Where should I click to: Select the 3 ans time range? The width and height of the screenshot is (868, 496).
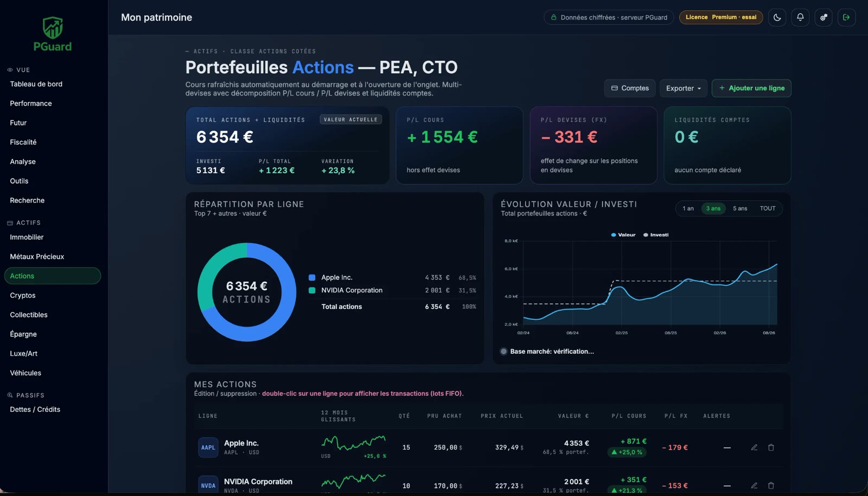click(x=713, y=208)
